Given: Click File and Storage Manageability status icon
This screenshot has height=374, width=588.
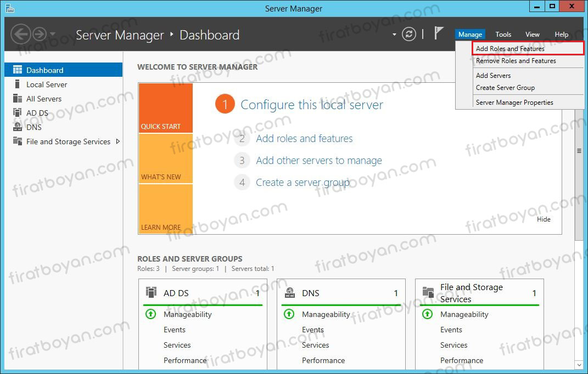Looking at the screenshot, I should coord(428,314).
